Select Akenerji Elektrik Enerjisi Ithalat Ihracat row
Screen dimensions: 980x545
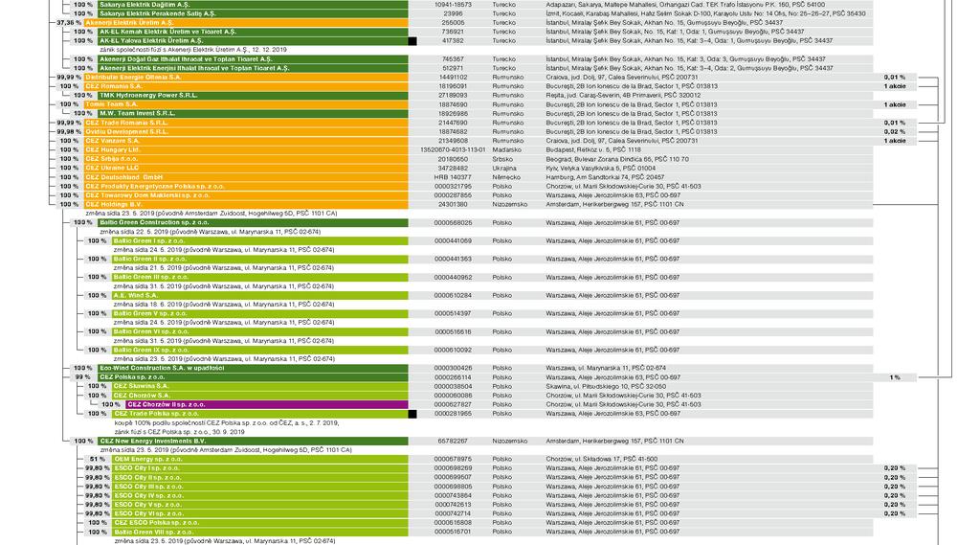253,68
